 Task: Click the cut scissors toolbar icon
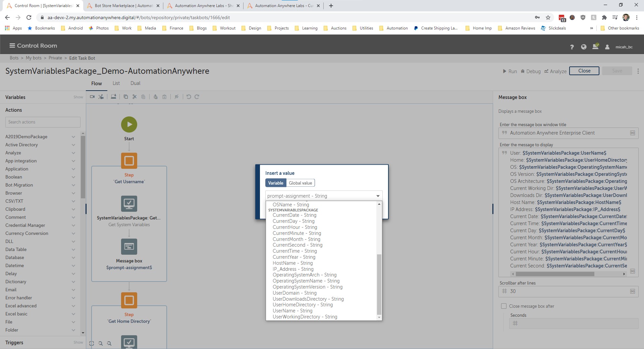135,97
